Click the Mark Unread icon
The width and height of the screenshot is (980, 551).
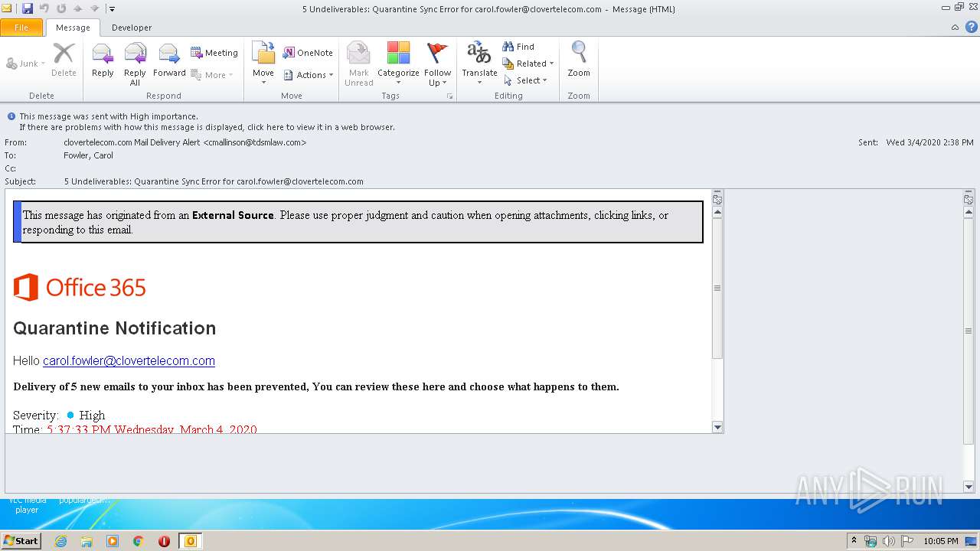point(358,64)
